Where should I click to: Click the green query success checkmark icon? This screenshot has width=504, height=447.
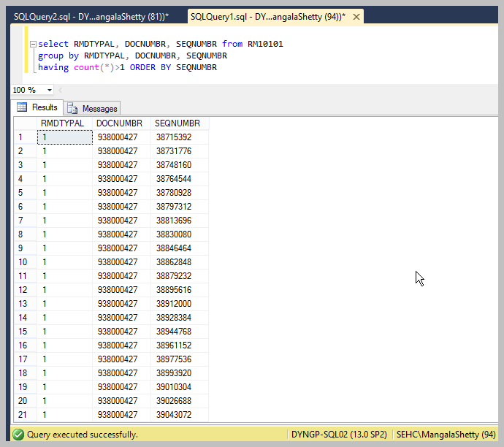18,435
